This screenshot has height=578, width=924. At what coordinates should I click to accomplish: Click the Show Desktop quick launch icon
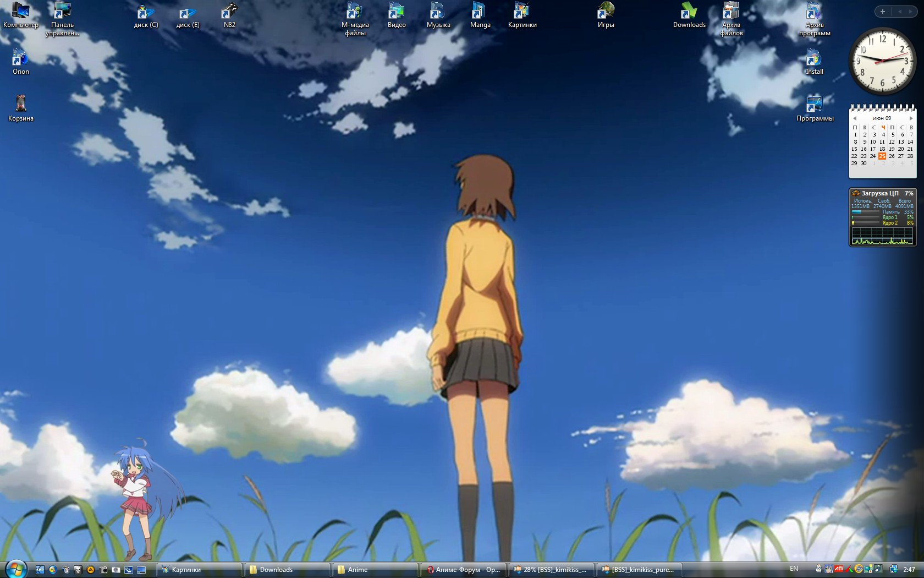coord(141,570)
